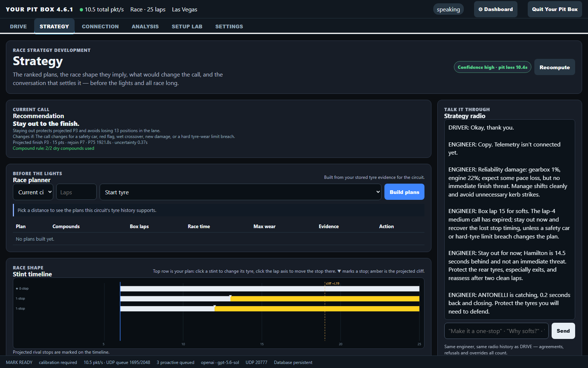Click 'MARK READY' in status bar

(19, 362)
